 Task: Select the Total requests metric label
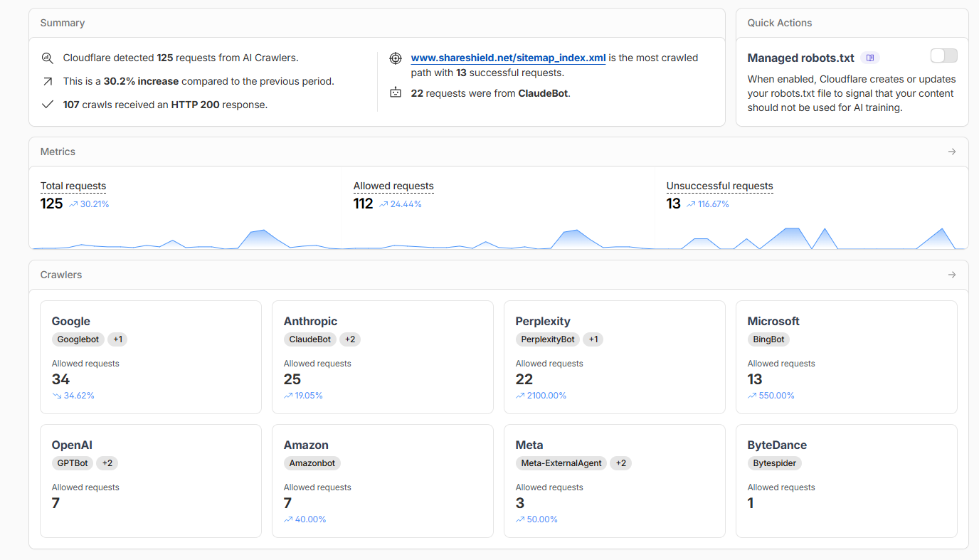[73, 186]
